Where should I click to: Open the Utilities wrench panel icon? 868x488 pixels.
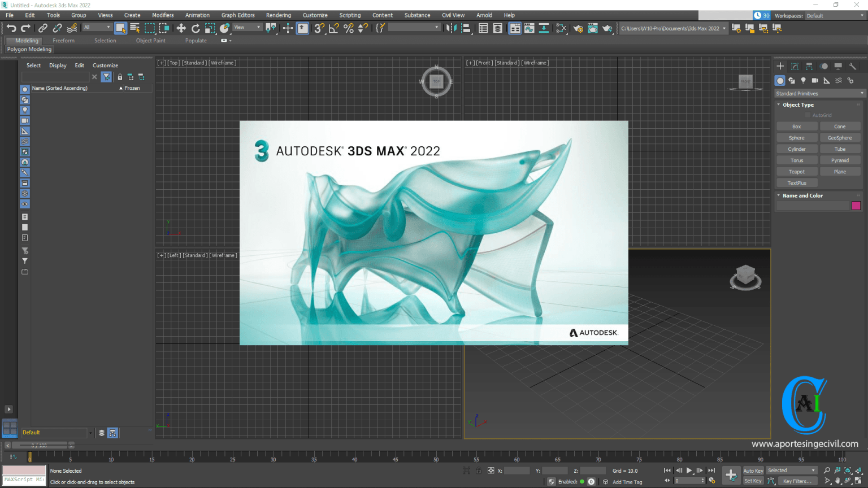[x=853, y=66]
